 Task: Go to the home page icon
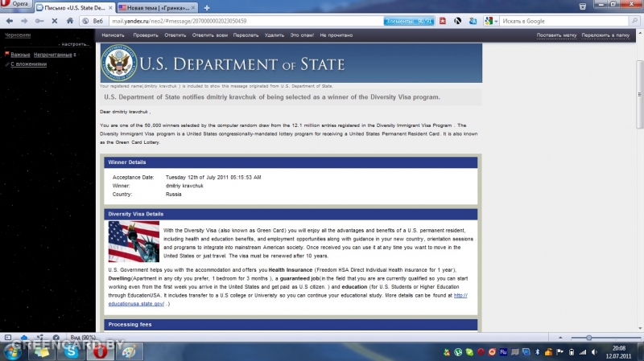[x=70, y=21]
